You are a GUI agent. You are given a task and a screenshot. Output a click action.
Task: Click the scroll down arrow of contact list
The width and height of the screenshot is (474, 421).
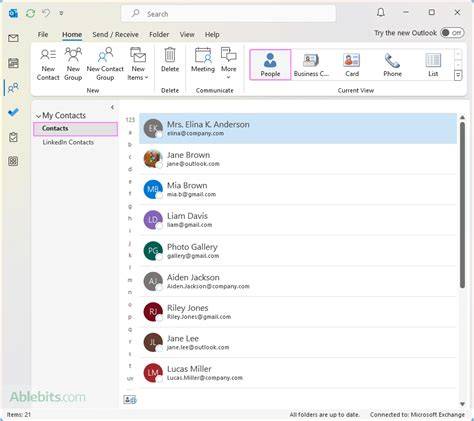[462, 404]
